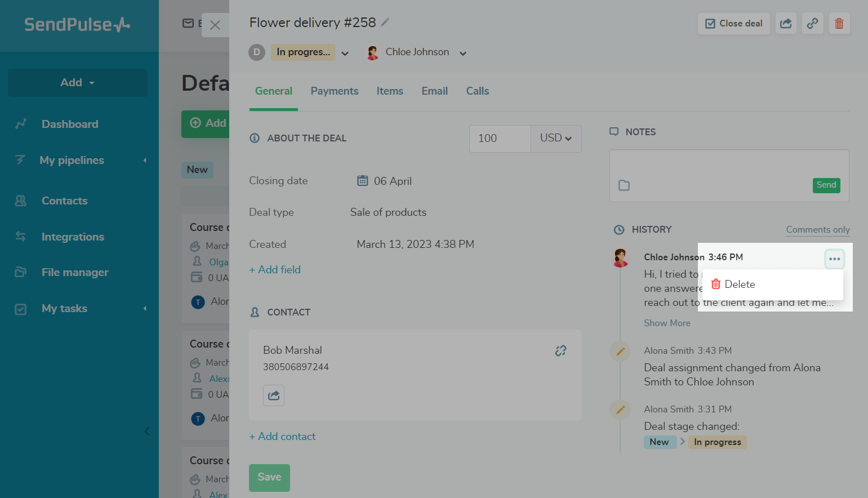Select Delete from the comment menu

(x=739, y=284)
